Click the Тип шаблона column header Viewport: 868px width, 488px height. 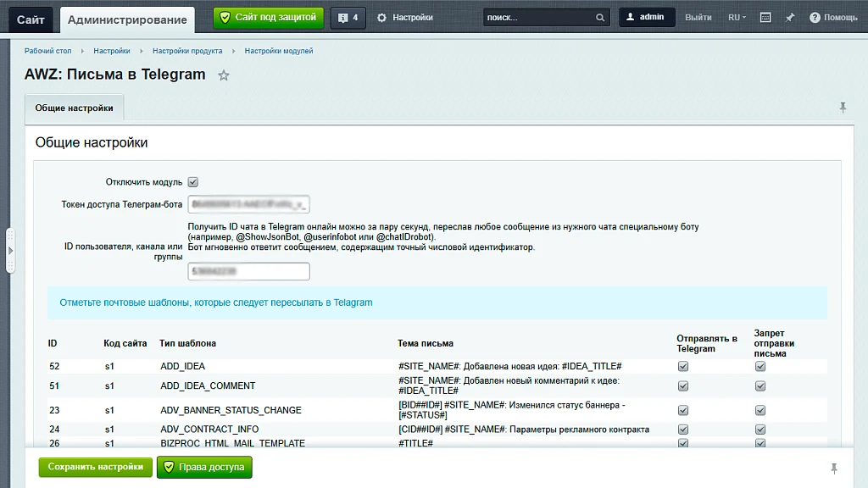click(x=187, y=344)
